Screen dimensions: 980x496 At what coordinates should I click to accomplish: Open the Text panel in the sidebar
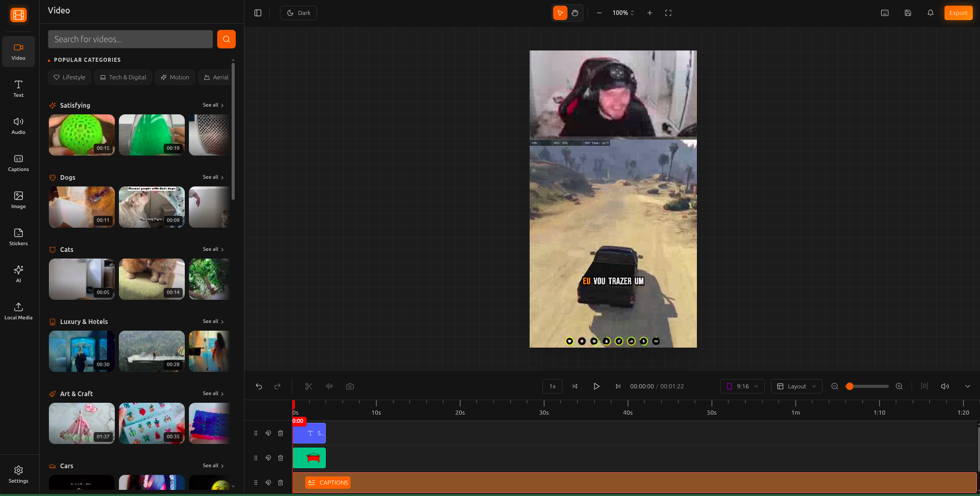18,89
